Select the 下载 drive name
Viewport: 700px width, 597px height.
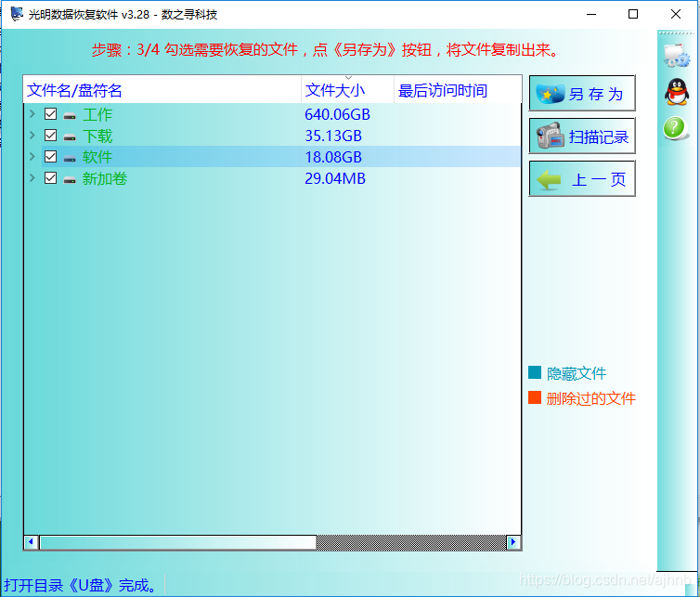pyautogui.click(x=97, y=136)
